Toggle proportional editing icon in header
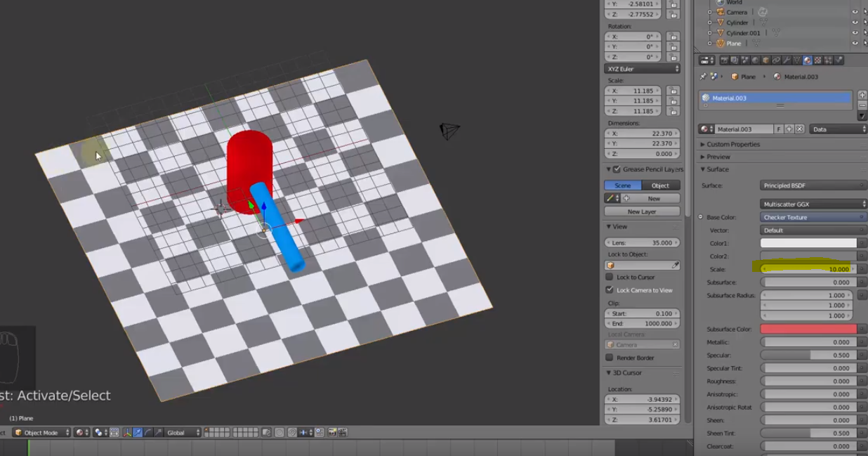 (280, 433)
